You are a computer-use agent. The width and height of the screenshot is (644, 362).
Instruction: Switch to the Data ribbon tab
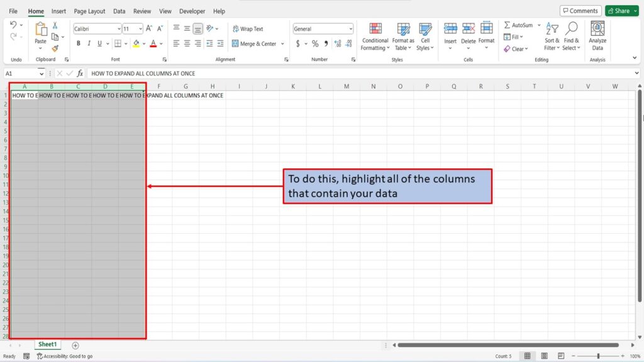(119, 11)
